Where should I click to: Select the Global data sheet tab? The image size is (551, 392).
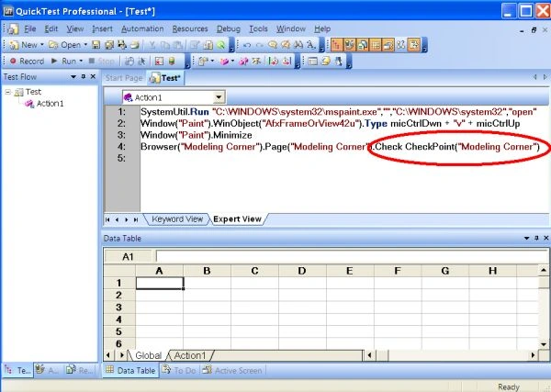(x=148, y=355)
